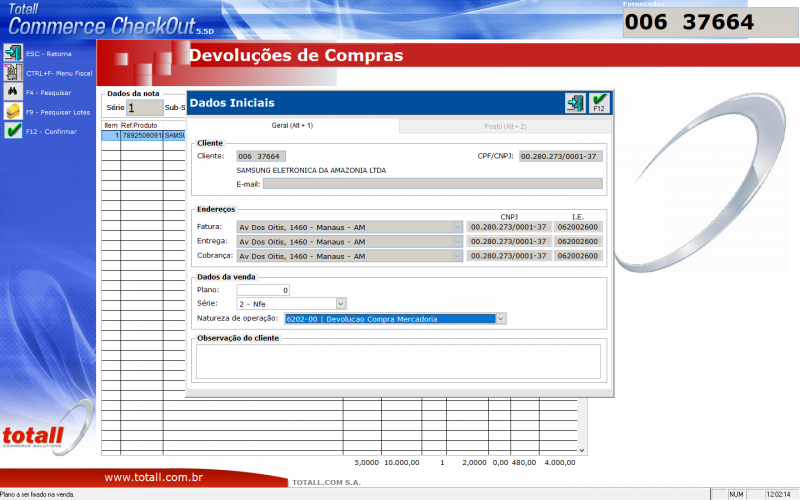The width and height of the screenshot is (800, 500).
Task: Open the Natureza de operação dropdown
Action: (x=501, y=319)
